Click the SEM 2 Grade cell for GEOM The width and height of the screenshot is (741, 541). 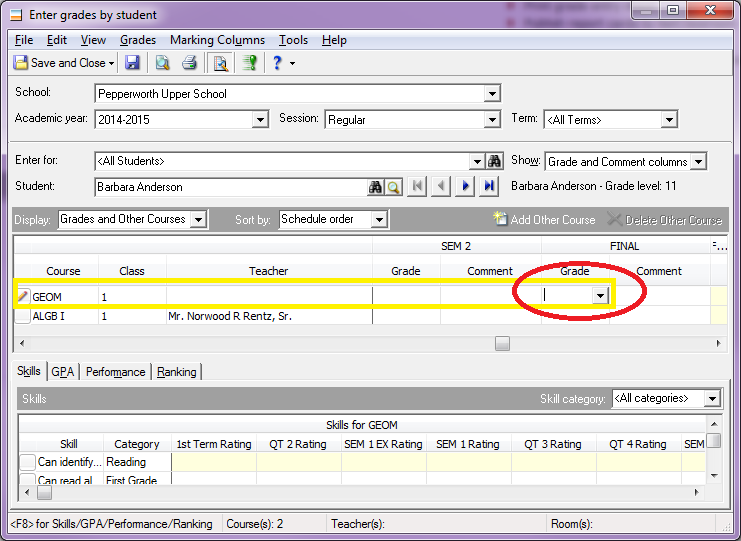(406, 296)
